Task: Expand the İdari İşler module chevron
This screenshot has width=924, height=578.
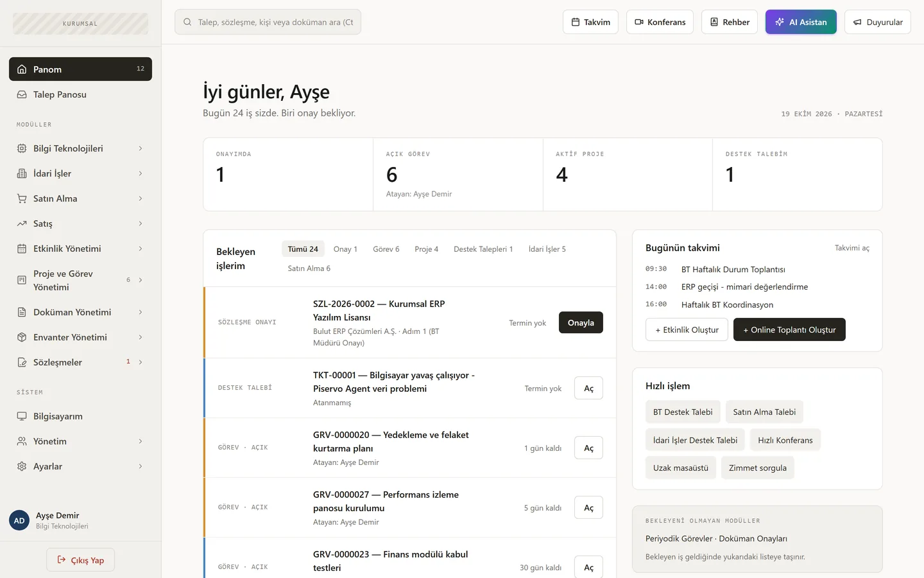Action: coord(141,173)
